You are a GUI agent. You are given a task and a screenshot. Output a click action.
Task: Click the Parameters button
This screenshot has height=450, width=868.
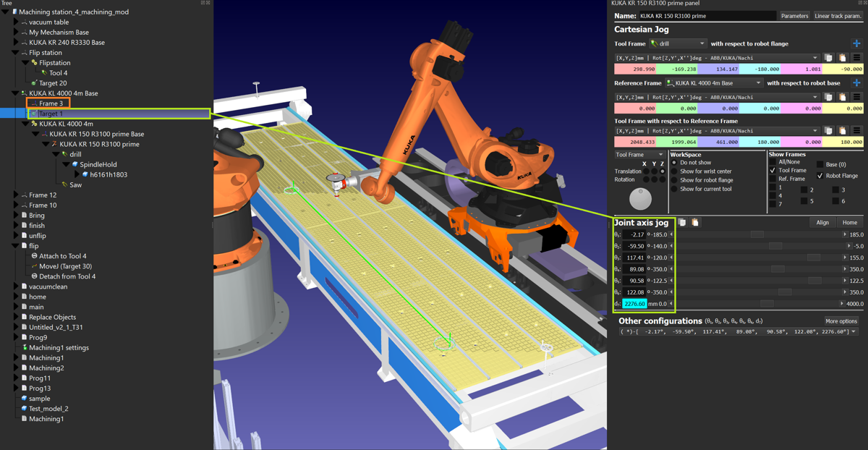(x=794, y=16)
